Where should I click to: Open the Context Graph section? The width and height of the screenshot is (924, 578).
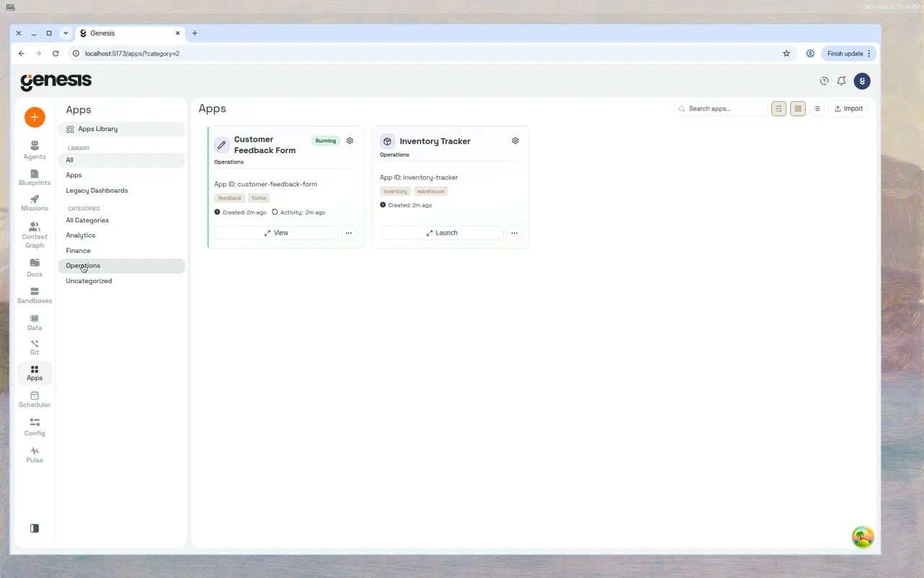point(35,236)
